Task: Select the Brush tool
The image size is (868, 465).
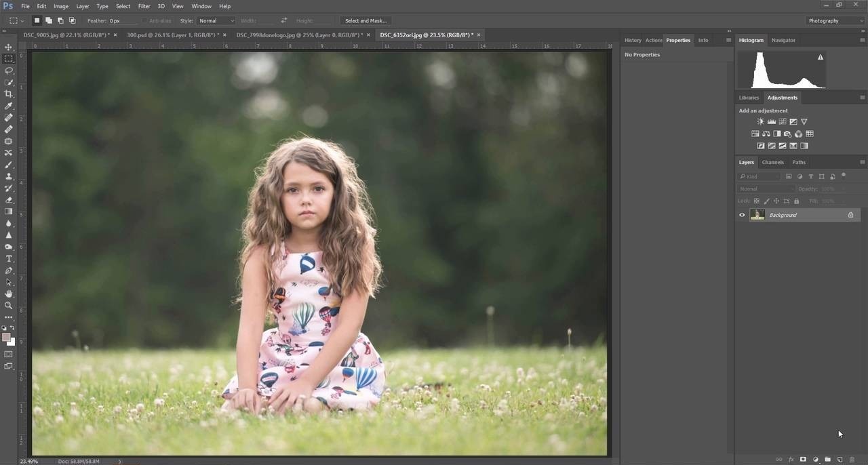Action: coord(9,165)
